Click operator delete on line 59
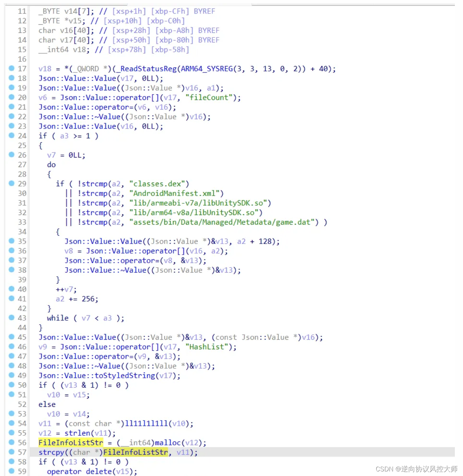Viewport: 463px width, 476px height. (x=80, y=471)
